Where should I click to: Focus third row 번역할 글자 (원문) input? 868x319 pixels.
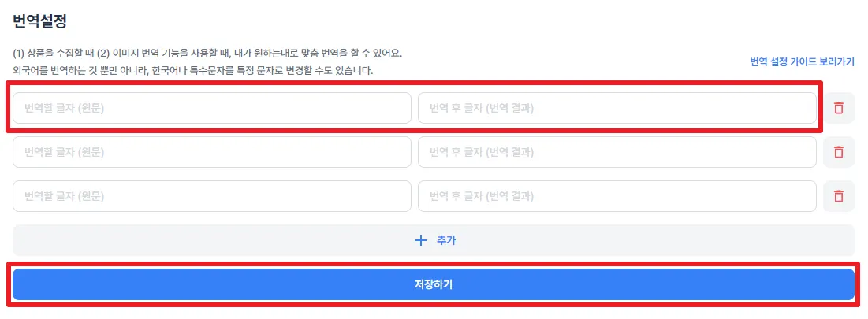211,196
